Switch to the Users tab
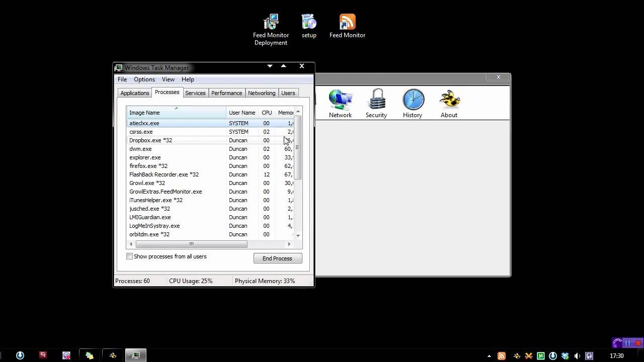 pyautogui.click(x=288, y=93)
